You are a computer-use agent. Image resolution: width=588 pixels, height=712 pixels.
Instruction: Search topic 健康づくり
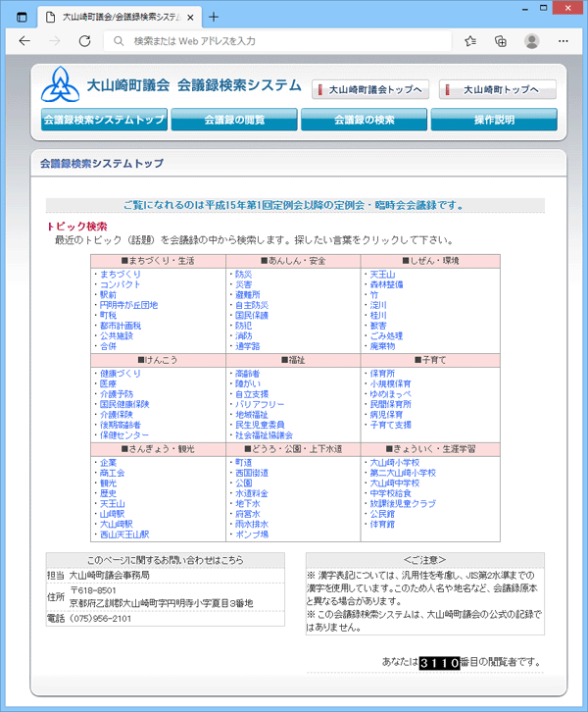pyautogui.click(x=121, y=374)
